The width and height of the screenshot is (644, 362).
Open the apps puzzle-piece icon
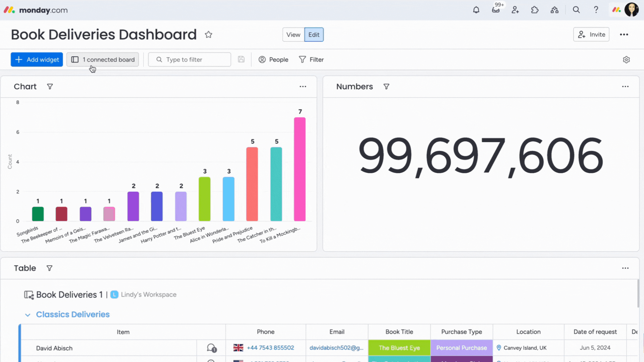pos(535,10)
